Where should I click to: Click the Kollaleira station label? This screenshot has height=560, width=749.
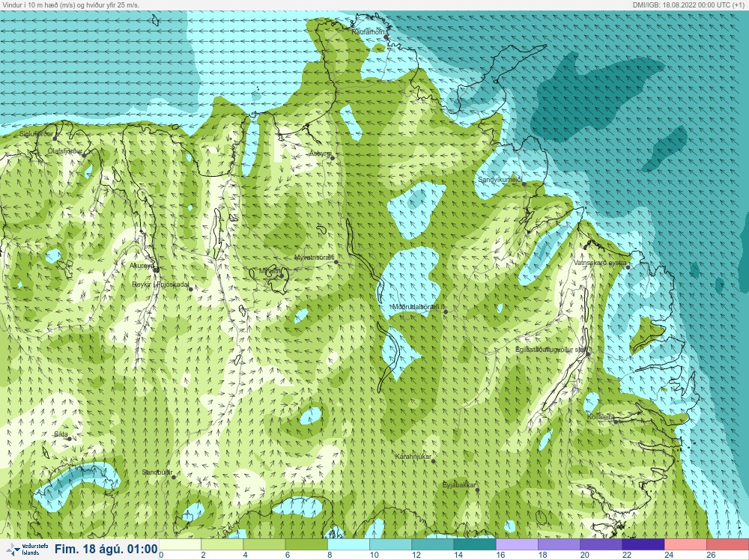coord(601,417)
